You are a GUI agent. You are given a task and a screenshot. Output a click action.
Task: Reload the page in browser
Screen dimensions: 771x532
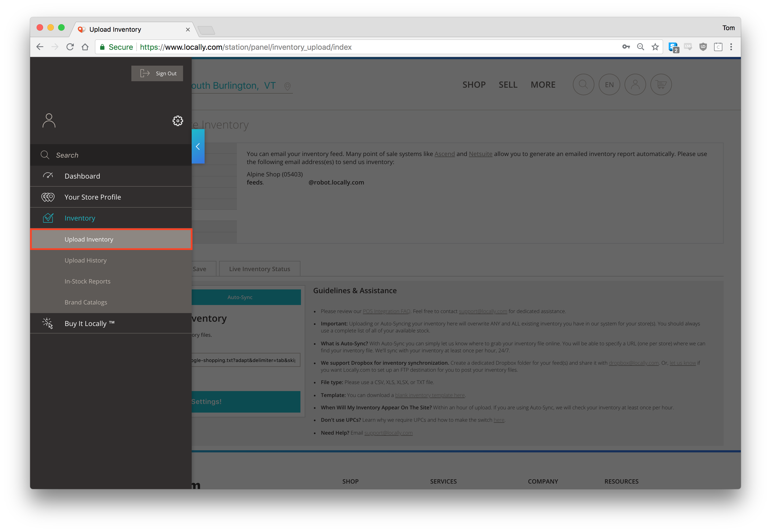click(x=70, y=47)
